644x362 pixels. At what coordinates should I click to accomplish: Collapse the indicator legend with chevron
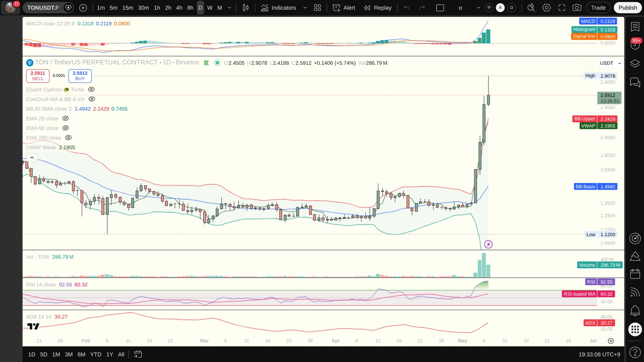click(x=32, y=157)
